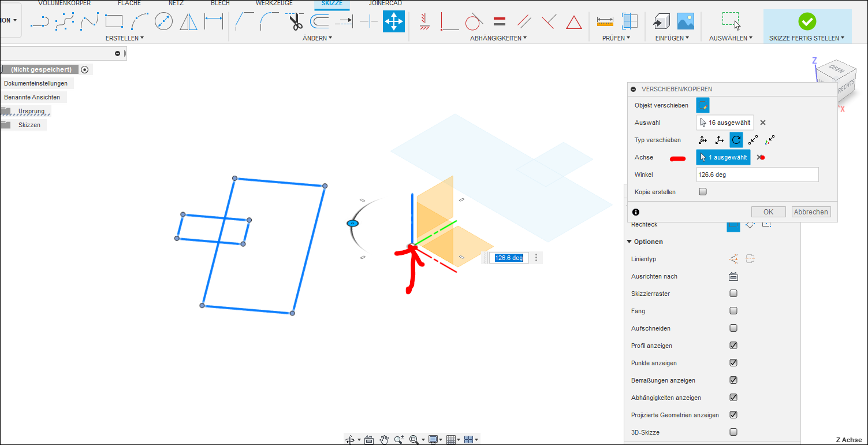Apply the Tangente constraint
This screenshot has width=868, height=445.
coord(473,21)
